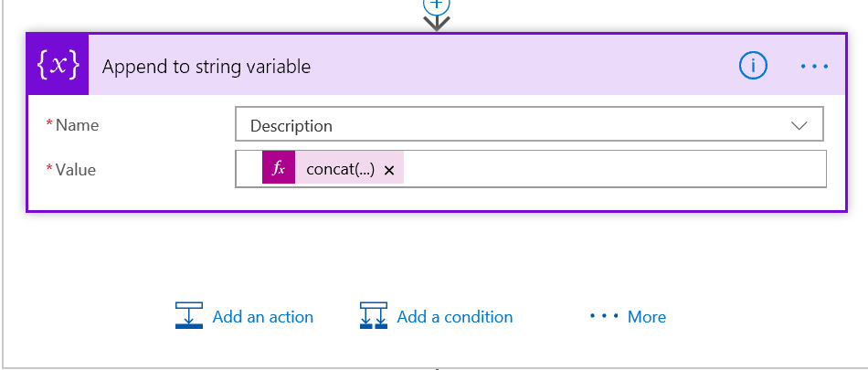
Task: Click the Add a condition icon
Action: (x=374, y=316)
